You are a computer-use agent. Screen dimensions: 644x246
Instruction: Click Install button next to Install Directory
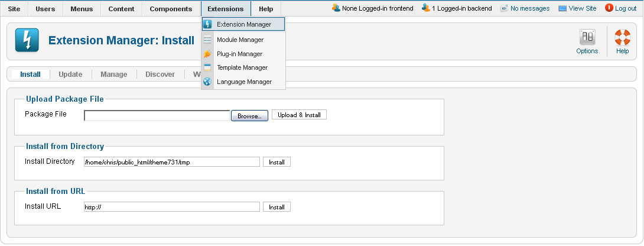point(277,162)
